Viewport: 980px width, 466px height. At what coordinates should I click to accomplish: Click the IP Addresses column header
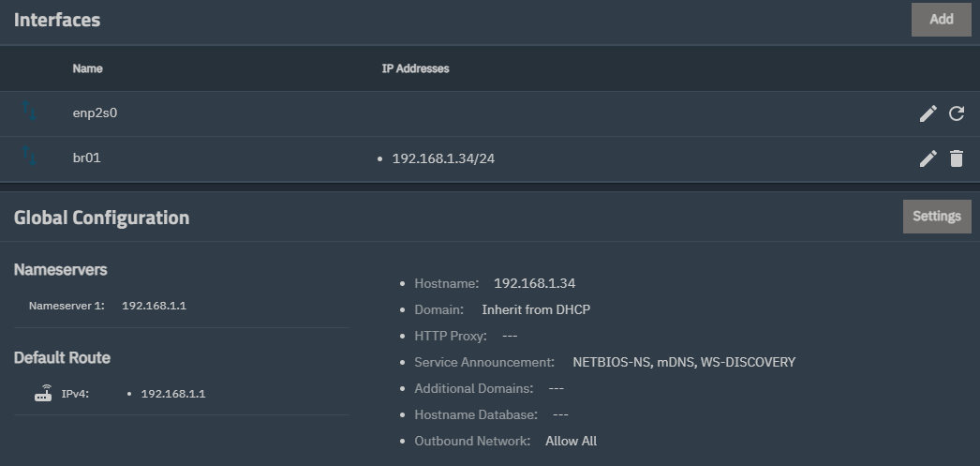[416, 68]
